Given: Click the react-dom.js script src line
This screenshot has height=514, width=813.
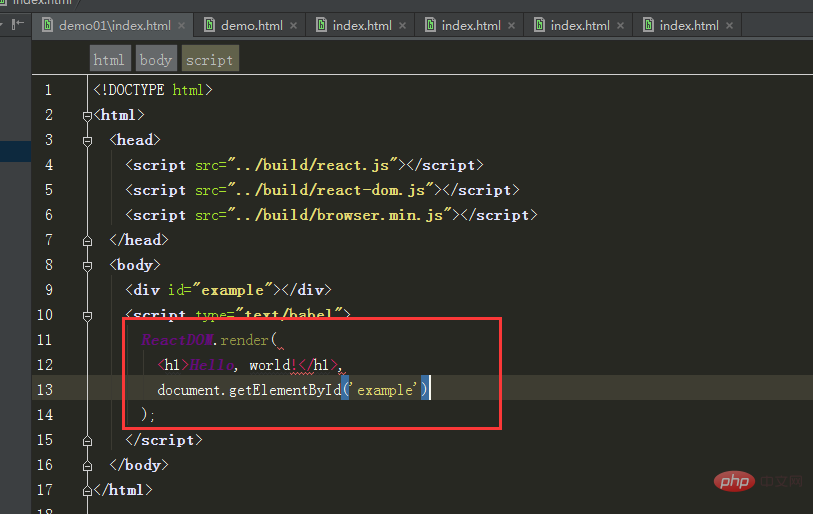Looking at the screenshot, I should pyautogui.click(x=322, y=190).
